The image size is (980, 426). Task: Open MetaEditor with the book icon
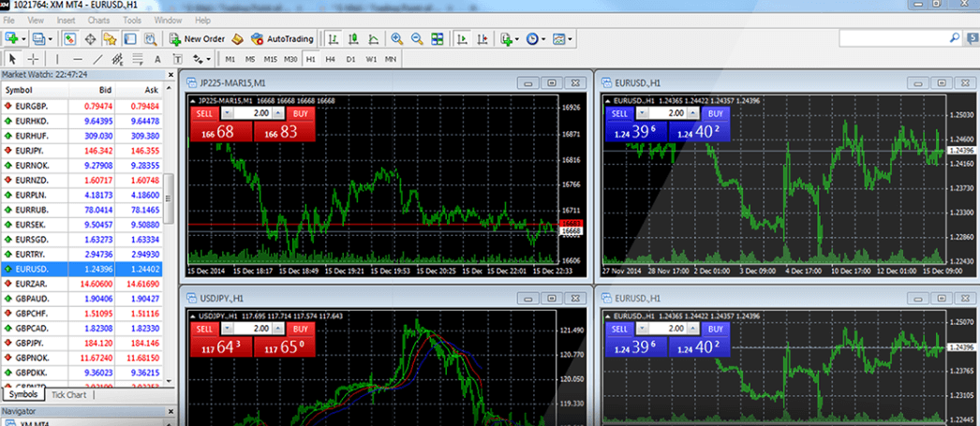237,38
